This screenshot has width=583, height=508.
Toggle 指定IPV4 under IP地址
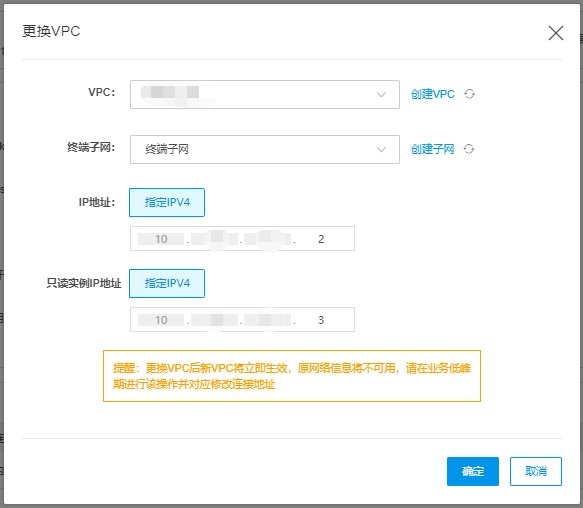coord(167,202)
